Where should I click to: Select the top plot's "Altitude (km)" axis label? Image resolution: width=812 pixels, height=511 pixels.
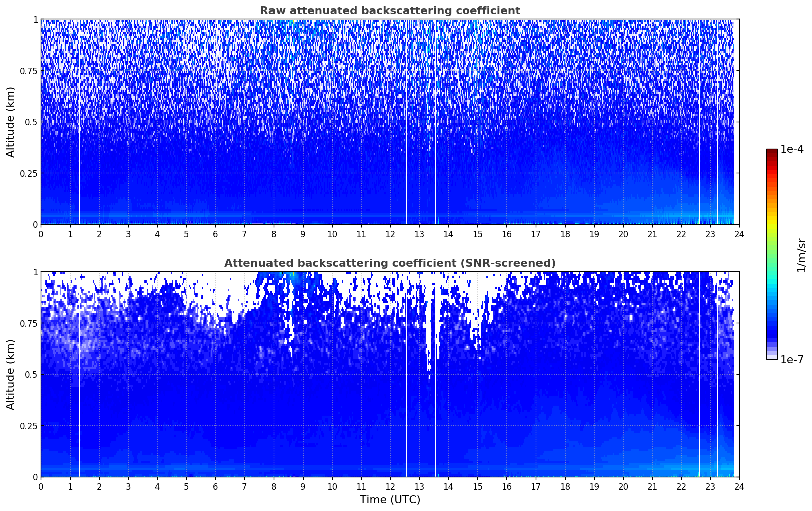[11, 122]
